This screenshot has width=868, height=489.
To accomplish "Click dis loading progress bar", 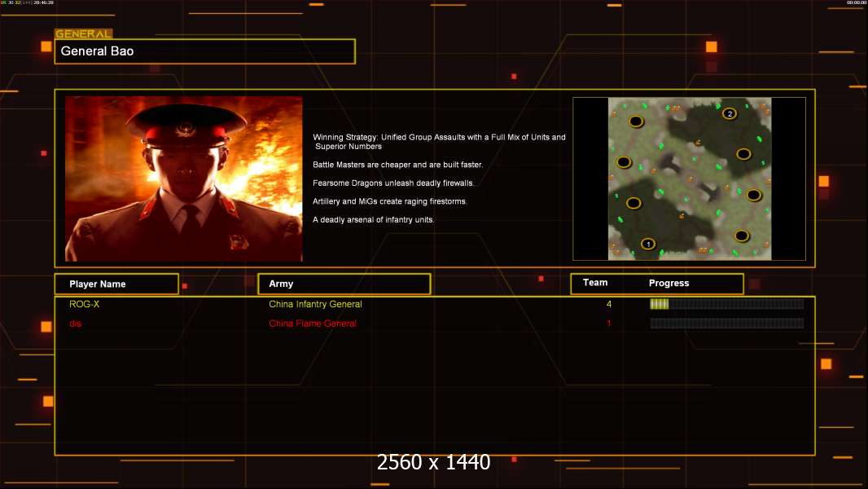I will point(727,324).
